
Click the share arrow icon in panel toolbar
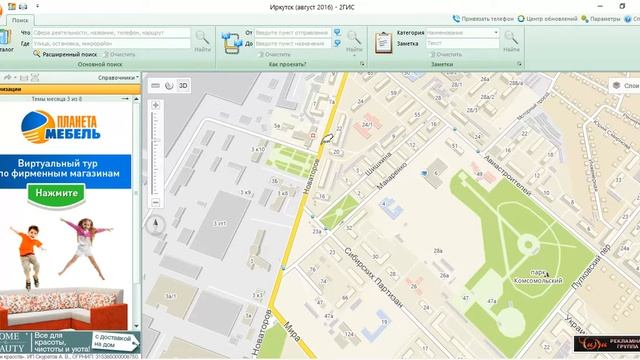7,77
